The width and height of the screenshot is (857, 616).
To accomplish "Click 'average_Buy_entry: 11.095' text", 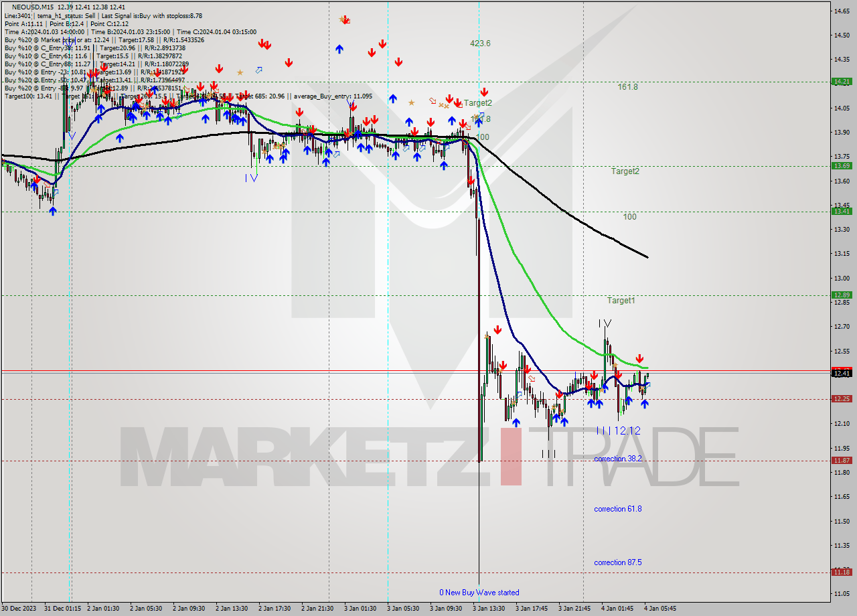I will pyautogui.click(x=333, y=96).
